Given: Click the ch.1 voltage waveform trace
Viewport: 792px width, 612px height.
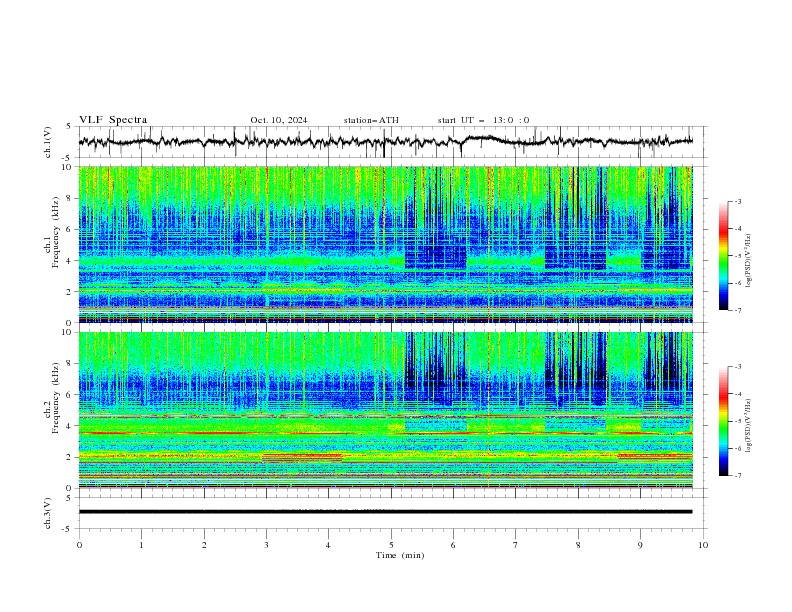Looking at the screenshot, I should (x=385, y=141).
